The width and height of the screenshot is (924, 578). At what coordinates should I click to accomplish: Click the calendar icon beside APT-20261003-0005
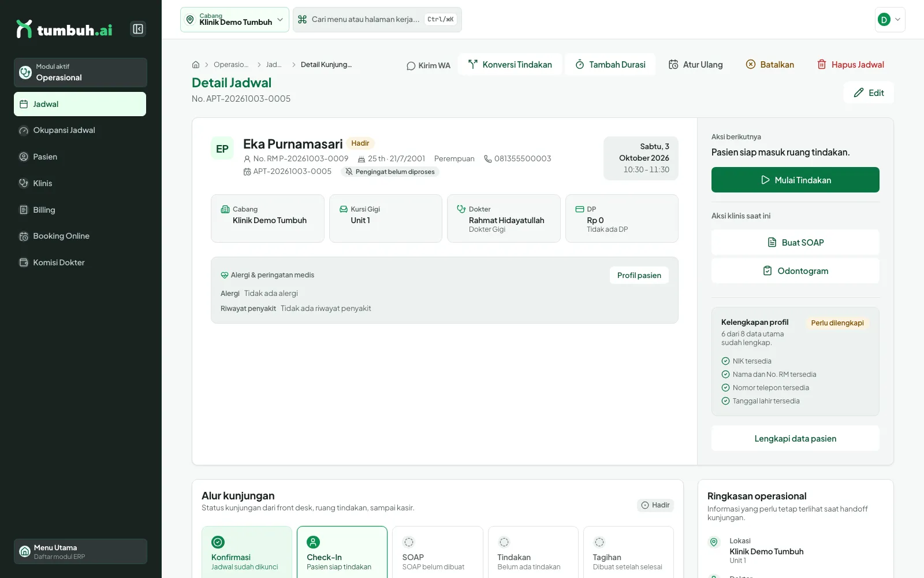[247, 172]
